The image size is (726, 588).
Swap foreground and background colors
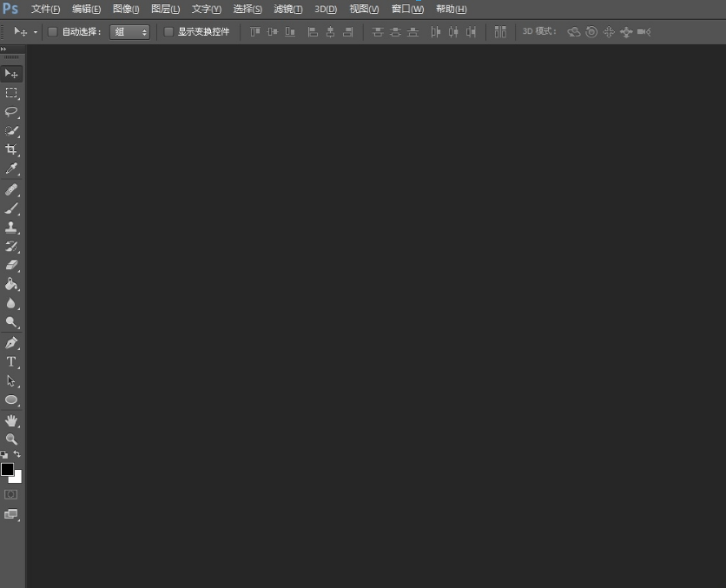point(17,454)
